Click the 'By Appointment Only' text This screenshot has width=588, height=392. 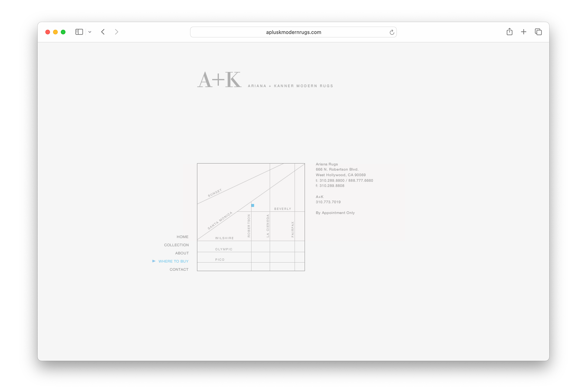335,213
